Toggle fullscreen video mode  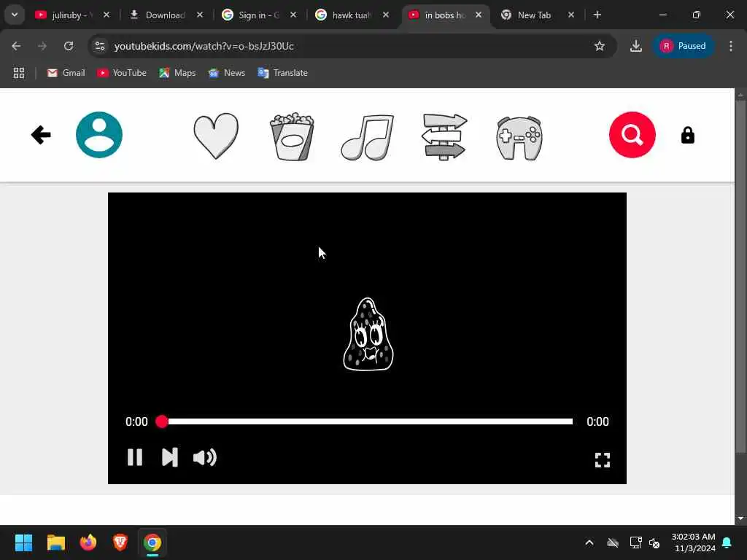click(602, 460)
